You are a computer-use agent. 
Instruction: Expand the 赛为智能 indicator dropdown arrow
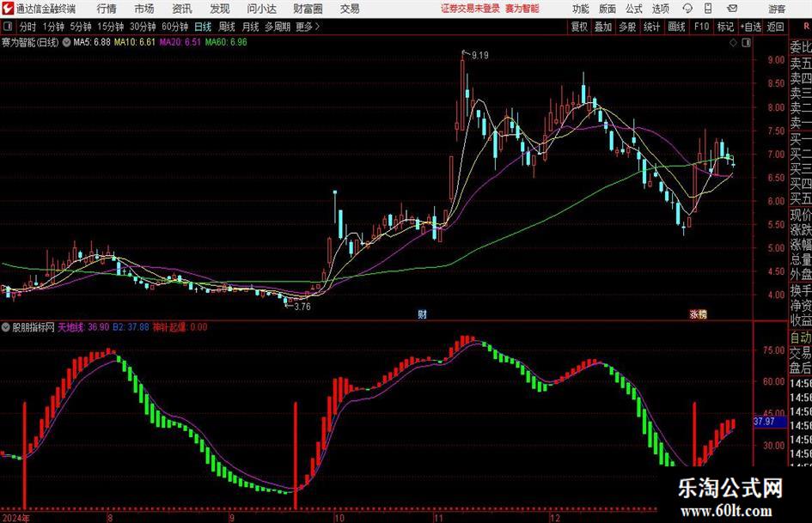click(66, 42)
